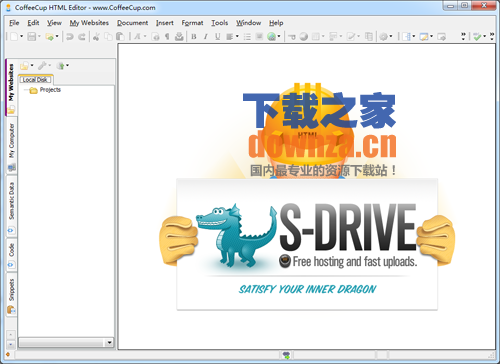Open the Insert menu
Viewport: 500px width, 364px height.
click(x=165, y=23)
